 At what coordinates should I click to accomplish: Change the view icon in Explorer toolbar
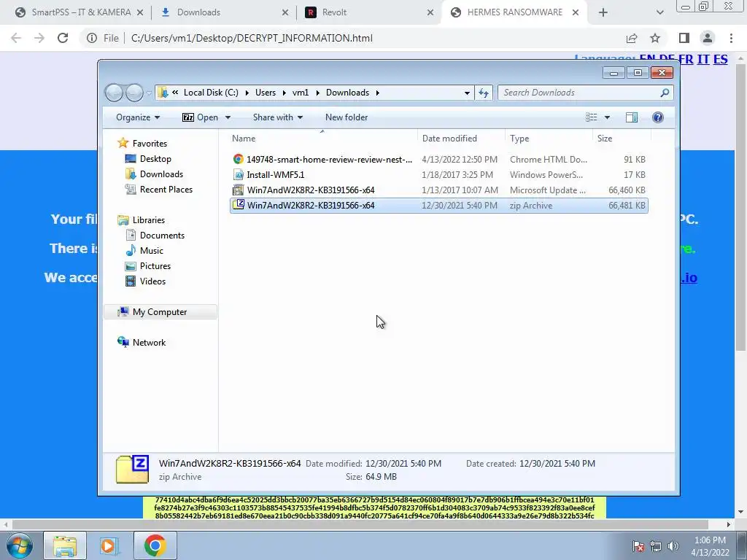[591, 117]
